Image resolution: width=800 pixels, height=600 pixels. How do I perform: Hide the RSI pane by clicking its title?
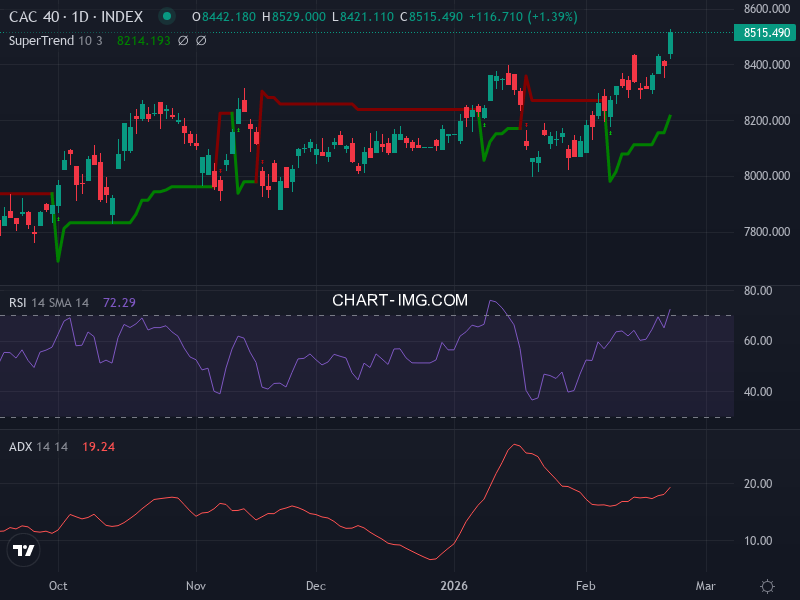tap(40, 300)
